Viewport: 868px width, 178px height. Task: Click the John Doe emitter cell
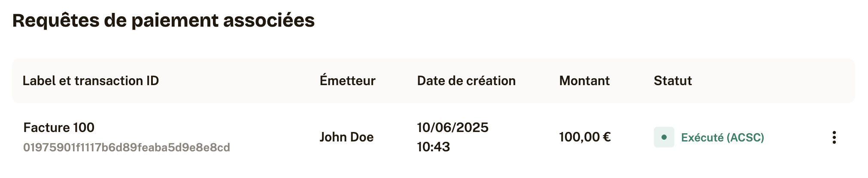pyautogui.click(x=346, y=137)
